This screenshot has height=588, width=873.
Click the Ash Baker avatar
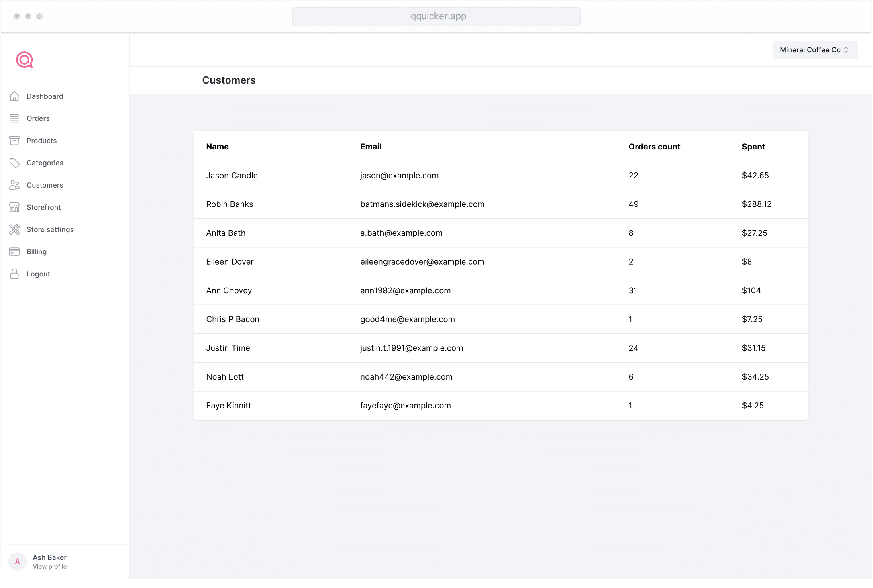tap(17, 561)
